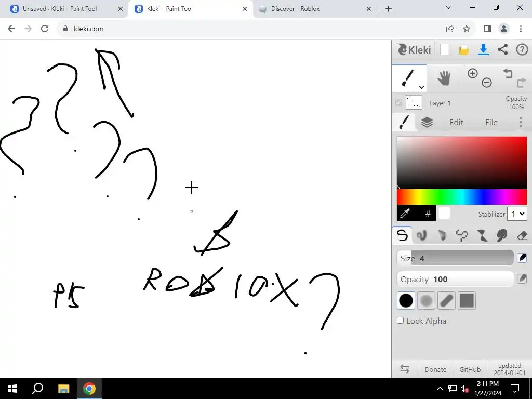Viewport: 532px width, 399px height.
Task: Click the rainbow hue slider
Action: point(461,197)
